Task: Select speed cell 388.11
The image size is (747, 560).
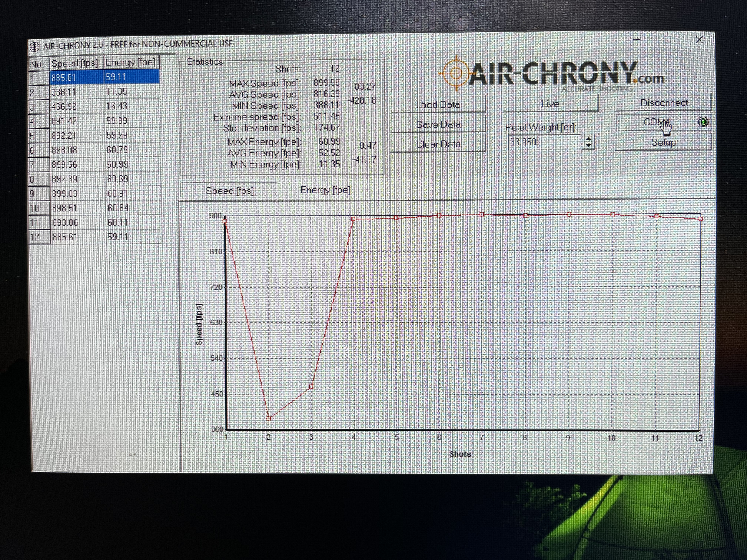Action: coord(77,92)
